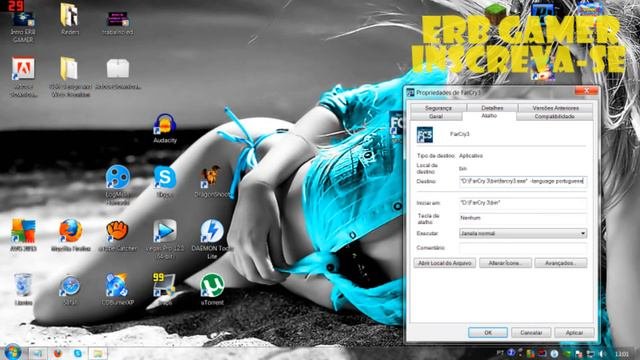Open the blue compass shortcut icon
Viewport: 640px width, 360px height.
(x=69, y=289)
